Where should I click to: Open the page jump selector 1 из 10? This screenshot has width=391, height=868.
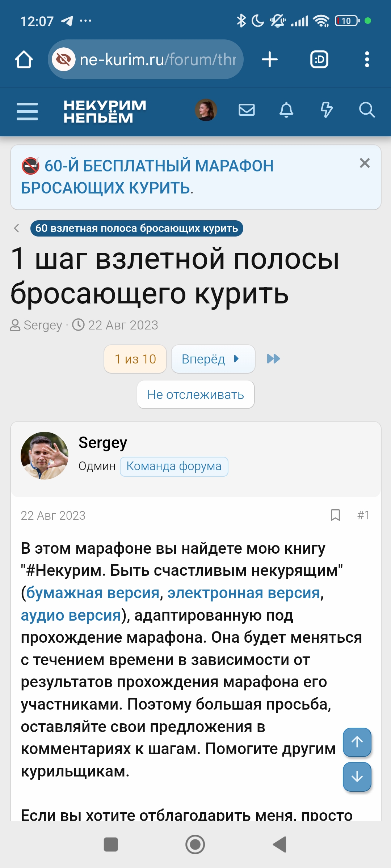(x=135, y=359)
